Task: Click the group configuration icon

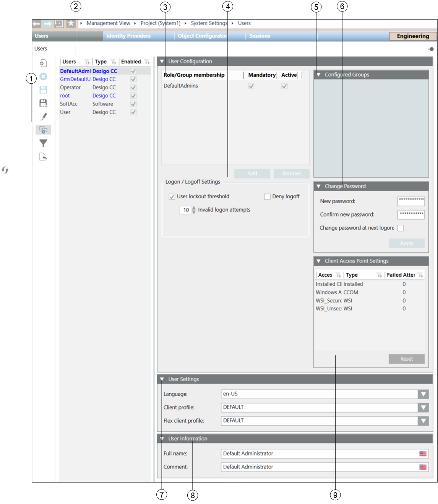Action: click(x=43, y=130)
